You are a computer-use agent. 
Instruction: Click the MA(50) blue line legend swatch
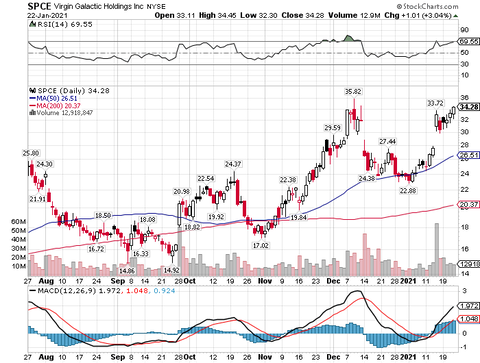[32, 99]
